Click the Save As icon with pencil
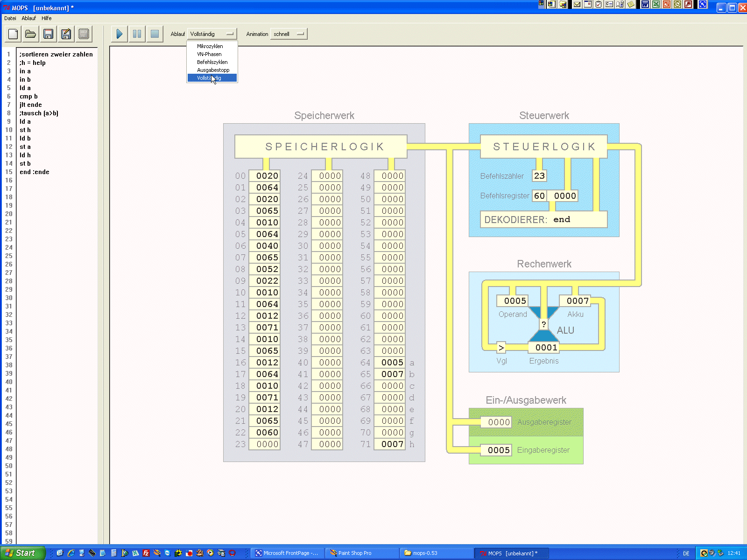The width and height of the screenshot is (747, 560). pos(66,34)
